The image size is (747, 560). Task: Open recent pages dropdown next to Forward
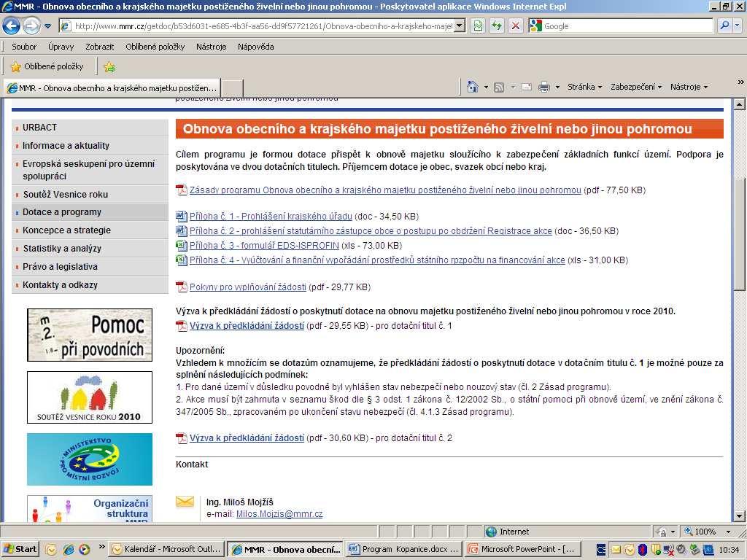pyautogui.click(x=47, y=26)
